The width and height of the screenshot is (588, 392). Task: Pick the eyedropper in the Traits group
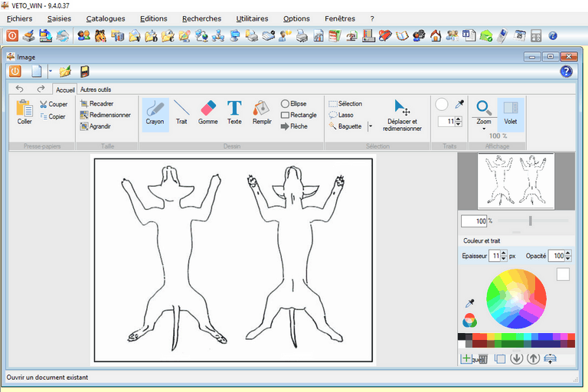[459, 104]
